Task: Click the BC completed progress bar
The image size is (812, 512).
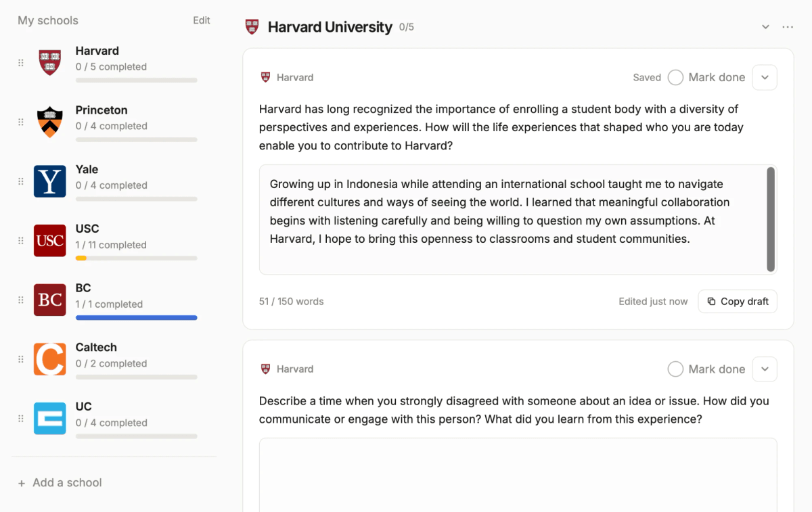Action: click(136, 317)
